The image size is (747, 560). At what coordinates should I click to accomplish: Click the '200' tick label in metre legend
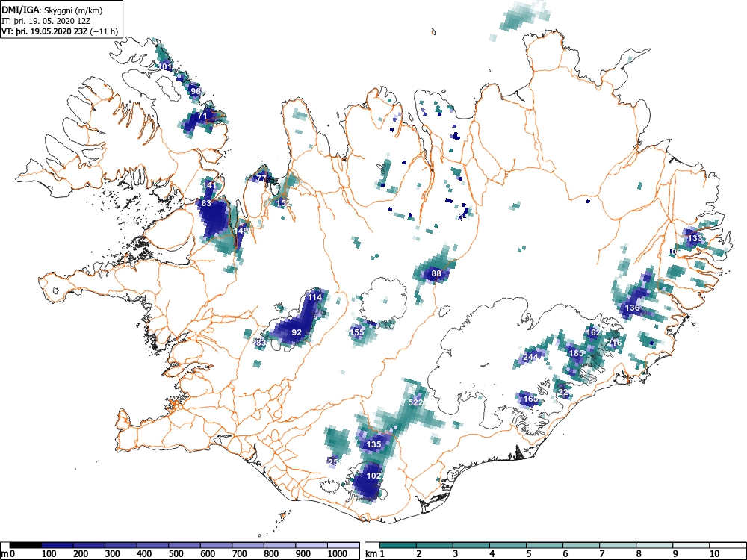tap(81, 554)
